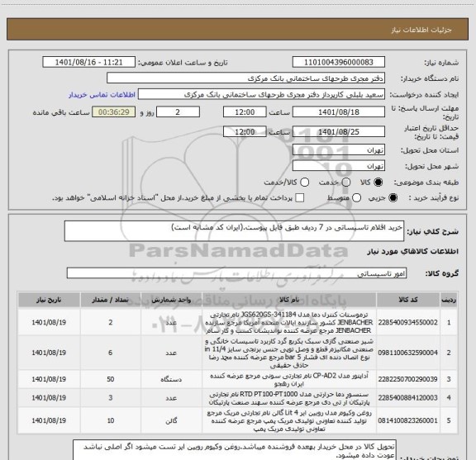Click the response deadline time 12:00 field

[x=245, y=112]
